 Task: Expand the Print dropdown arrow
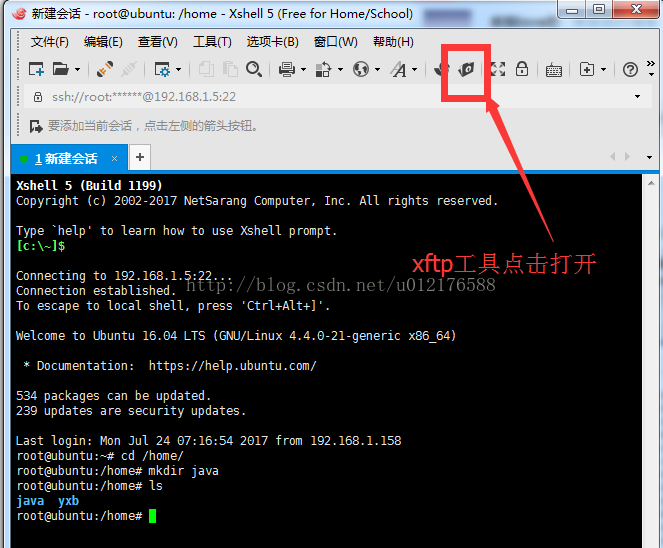[303, 69]
